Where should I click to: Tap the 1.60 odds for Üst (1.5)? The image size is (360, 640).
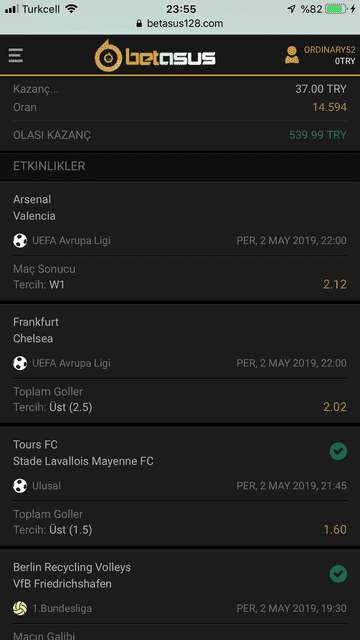[335, 530]
